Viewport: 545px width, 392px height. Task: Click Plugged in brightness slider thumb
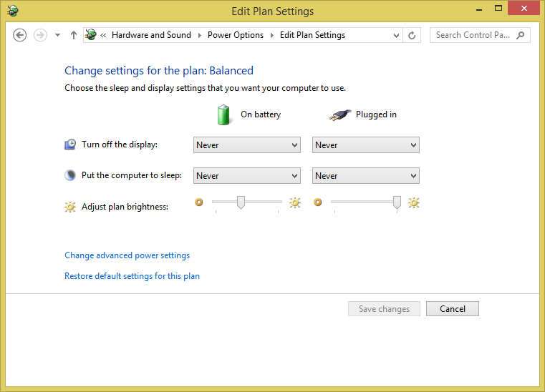[397, 202]
